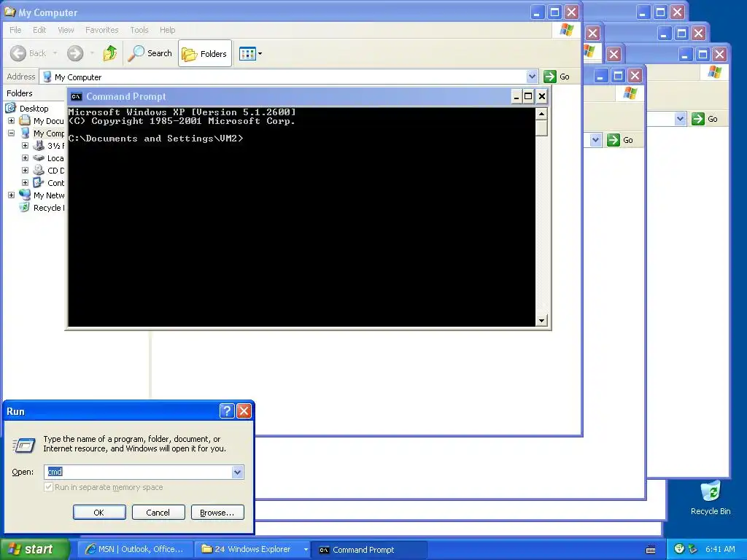Open address dropdown in second background Explorer window
The width and height of the screenshot is (747, 560).
595,140
